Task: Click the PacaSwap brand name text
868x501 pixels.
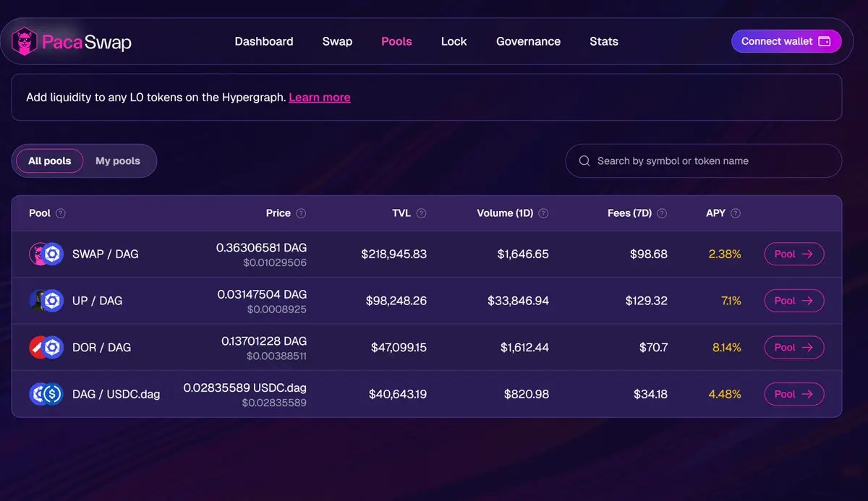Action: 87,42
